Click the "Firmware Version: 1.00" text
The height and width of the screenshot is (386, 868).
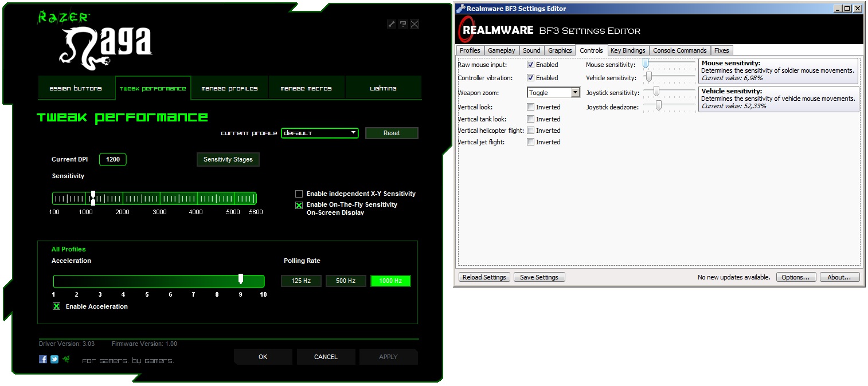tap(144, 344)
